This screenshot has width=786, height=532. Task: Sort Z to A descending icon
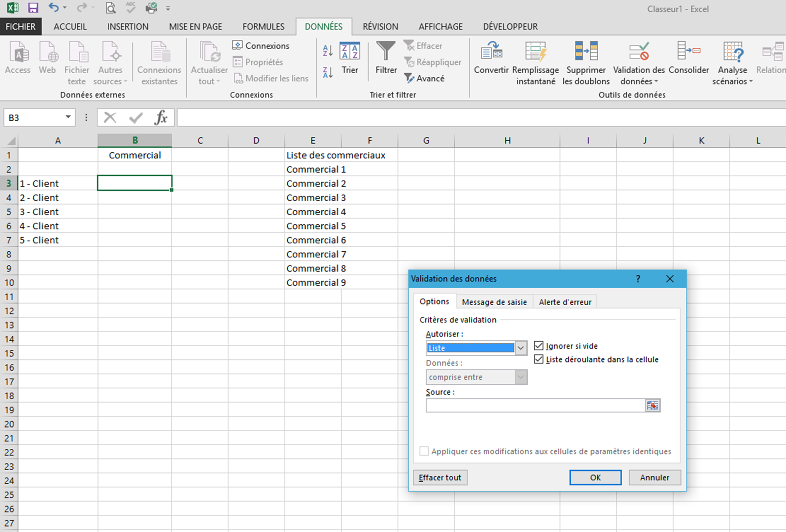tap(327, 73)
